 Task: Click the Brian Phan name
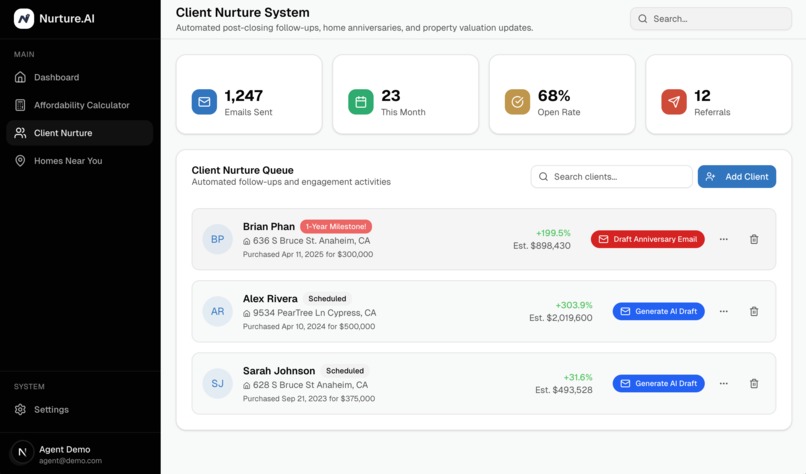coord(269,227)
